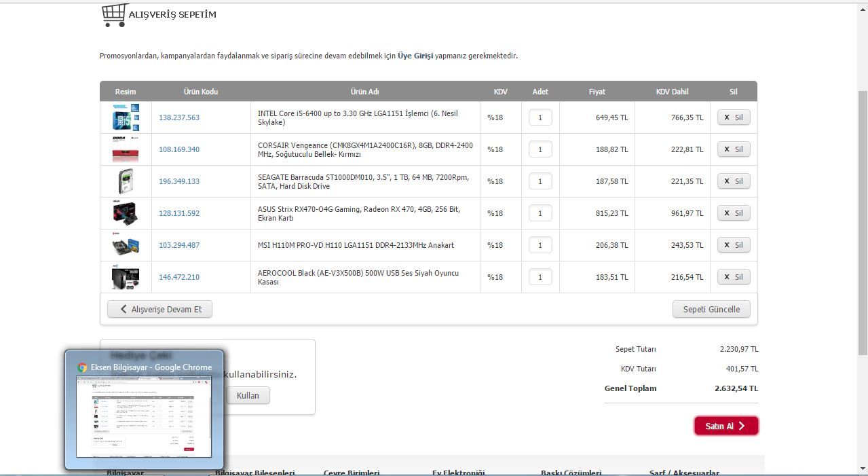Viewport: 868px width, 476px height.
Task: Select the CORSAIR Vengeance product name text
Action: tap(365, 149)
